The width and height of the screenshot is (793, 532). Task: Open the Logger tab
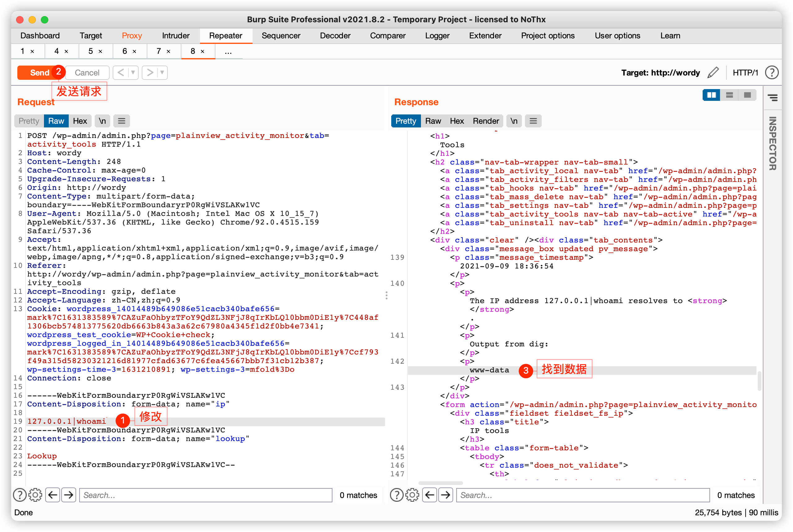[437, 36]
